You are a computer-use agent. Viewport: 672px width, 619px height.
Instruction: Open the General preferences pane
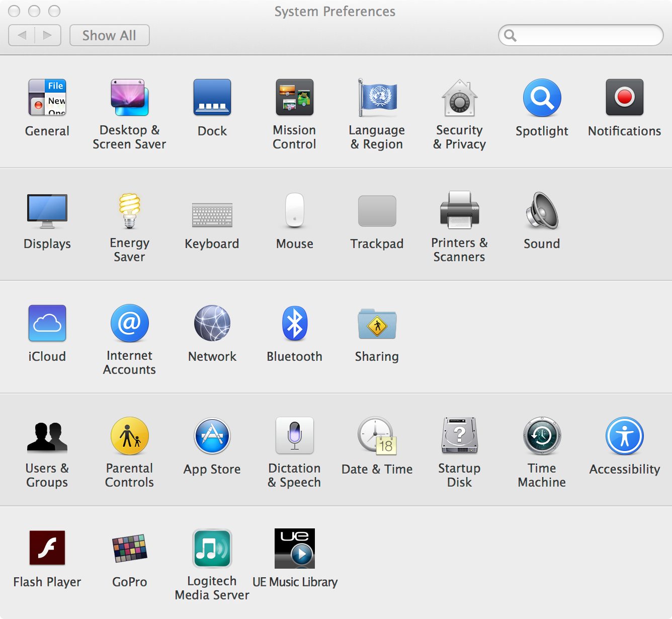click(47, 98)
